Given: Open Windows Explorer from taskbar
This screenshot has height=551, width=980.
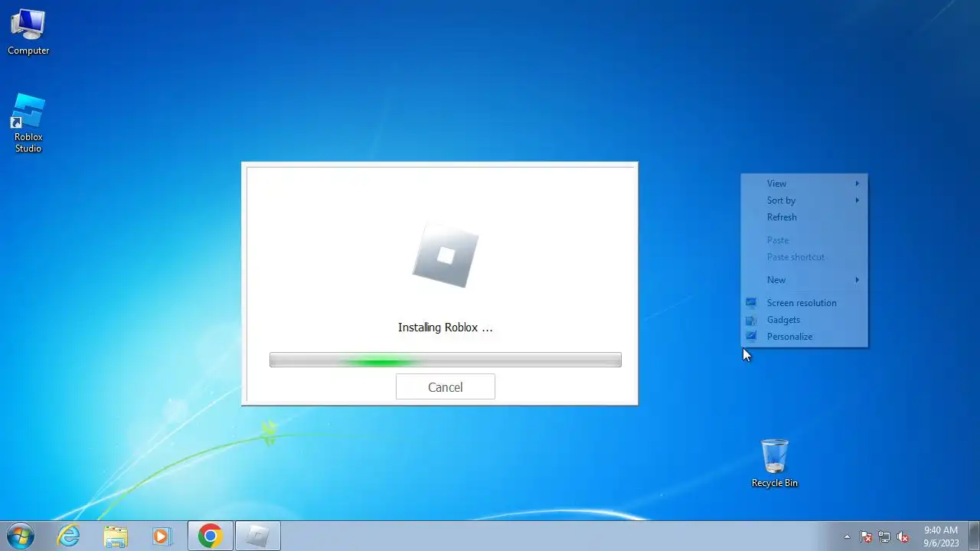Looking at the screenshot, I should pyautogui.click(x=116, y=536).
